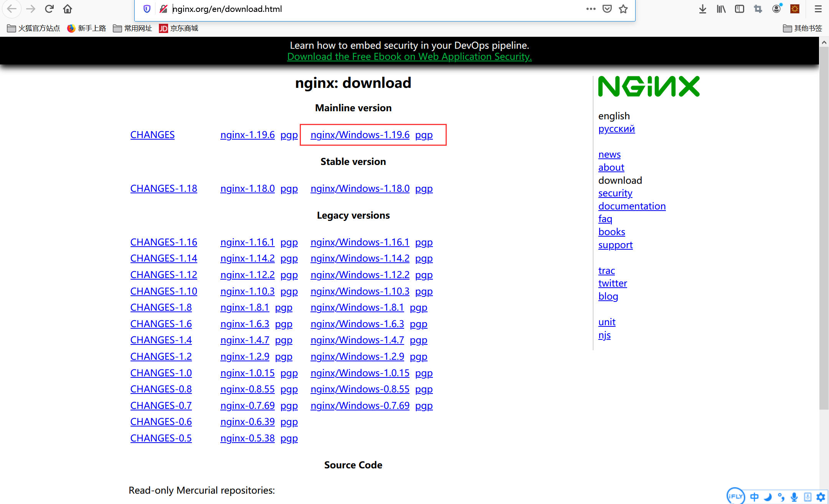Screen dimensions: 829x504
Task: Download nginx/Windows-0.8.55
Action: pos(360,389)
